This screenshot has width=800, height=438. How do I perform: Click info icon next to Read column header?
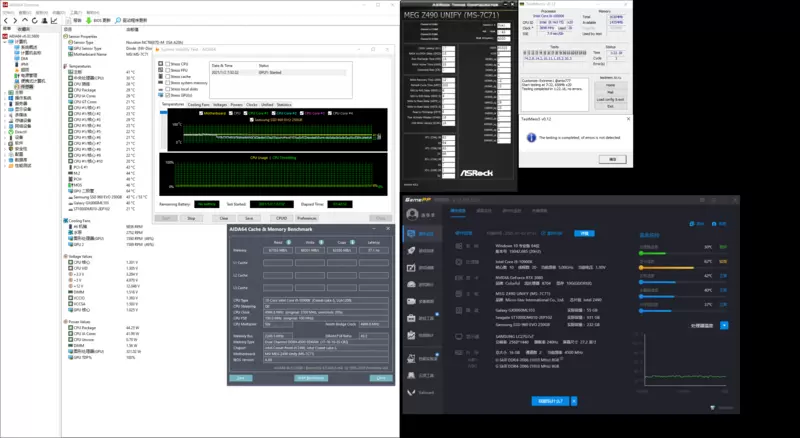click(289, 242)
